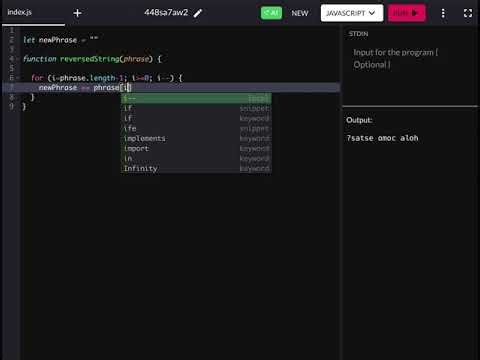Screen dimensions: 480x360
Task: Click the 'function reversedString(phrase)' line
Action: point(92,59)
